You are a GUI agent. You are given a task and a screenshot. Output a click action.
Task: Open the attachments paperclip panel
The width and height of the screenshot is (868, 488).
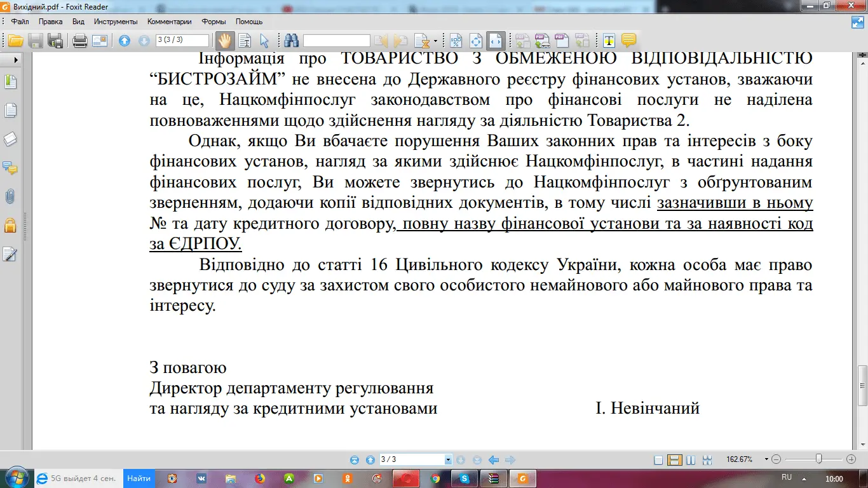pyautogui.click(x=10, y=196)
